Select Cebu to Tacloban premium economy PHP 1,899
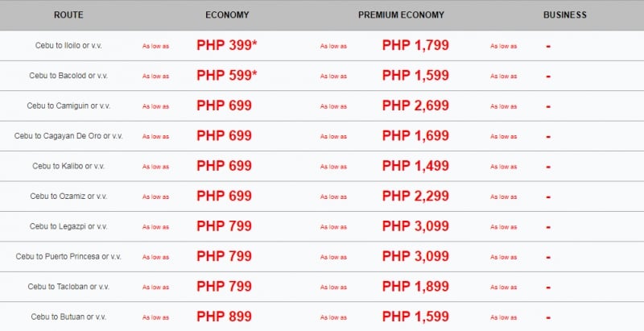 [x=415, y=286]
